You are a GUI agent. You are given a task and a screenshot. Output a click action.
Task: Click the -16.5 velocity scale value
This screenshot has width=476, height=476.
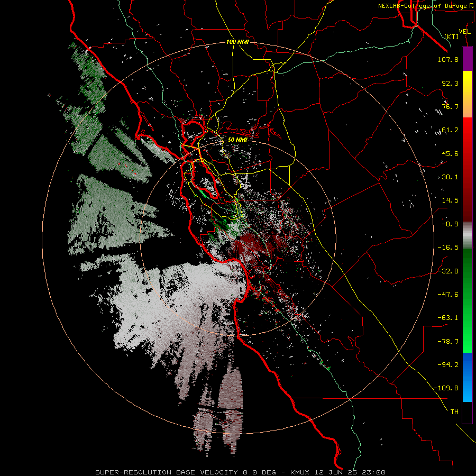click(448, 248)
